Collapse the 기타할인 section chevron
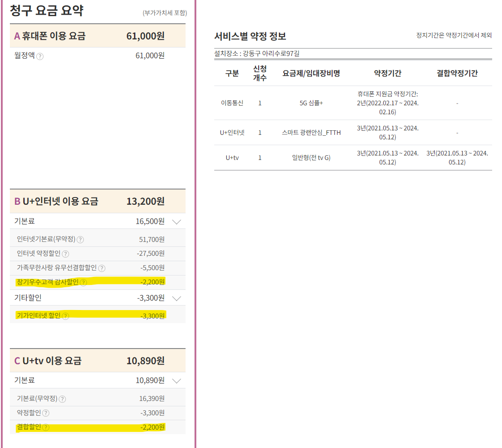Screen dimensions: 502x448 (x=177, y=298)
